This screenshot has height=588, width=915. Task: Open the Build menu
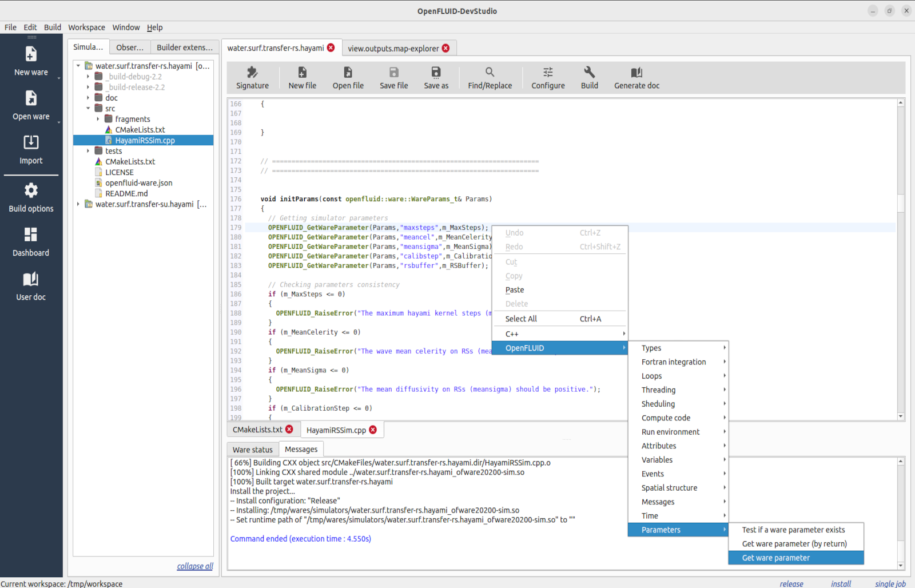52,27
